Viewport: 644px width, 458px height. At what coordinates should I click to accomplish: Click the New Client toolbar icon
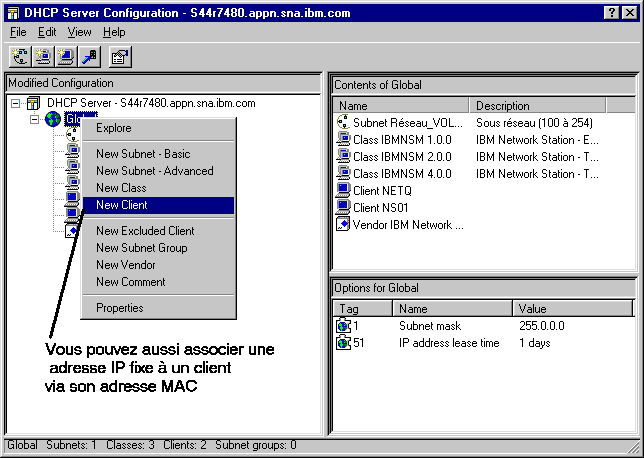(66, 57)
